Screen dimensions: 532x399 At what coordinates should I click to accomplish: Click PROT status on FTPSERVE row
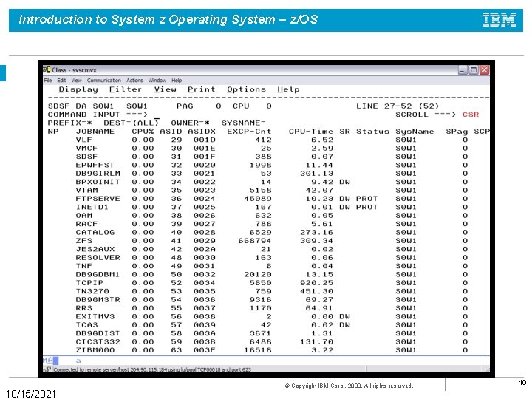(x=366, y=199)
